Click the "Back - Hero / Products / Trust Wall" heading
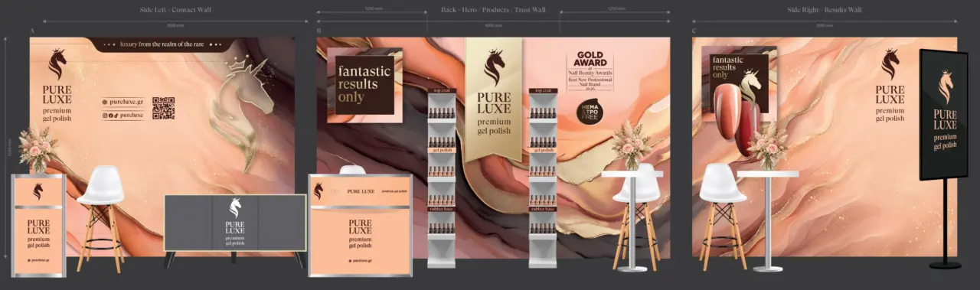 pyautogui.click(x=493, y=9)
